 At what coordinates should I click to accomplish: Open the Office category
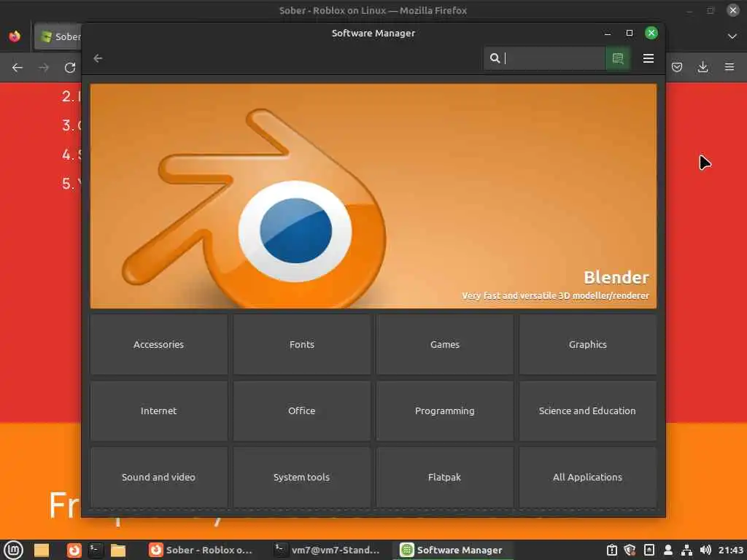[301, 411]
